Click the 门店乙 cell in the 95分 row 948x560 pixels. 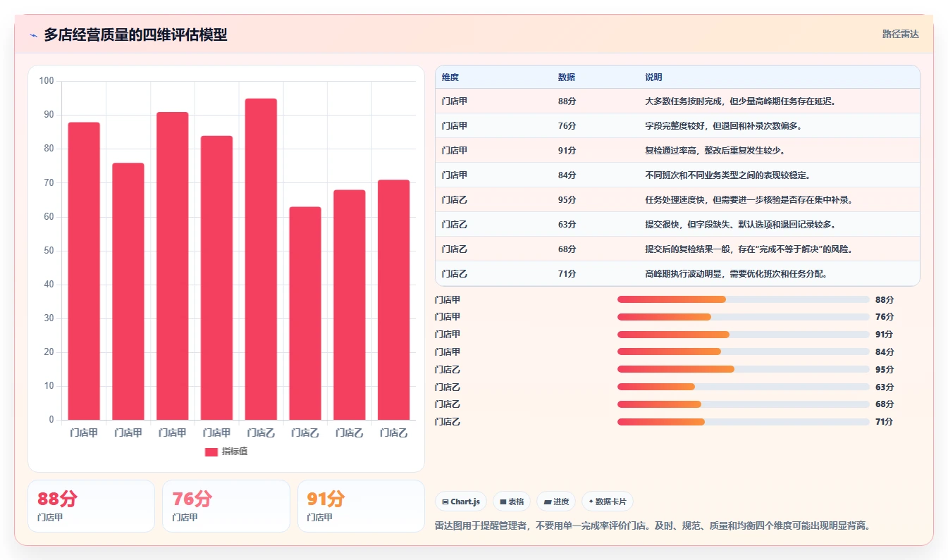(x=455, y=200)
